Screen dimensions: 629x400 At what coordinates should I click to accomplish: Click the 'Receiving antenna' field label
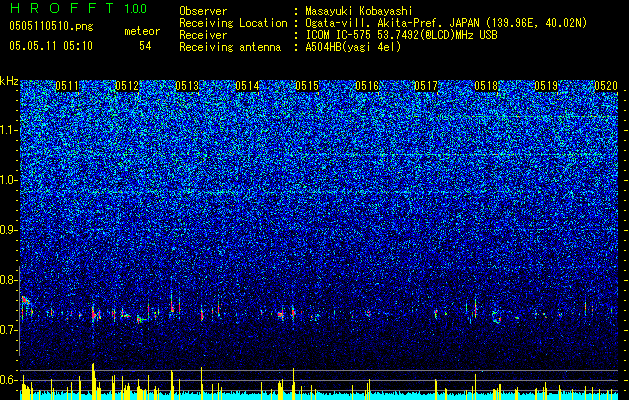pyautogui.click(x=230, y=47)
